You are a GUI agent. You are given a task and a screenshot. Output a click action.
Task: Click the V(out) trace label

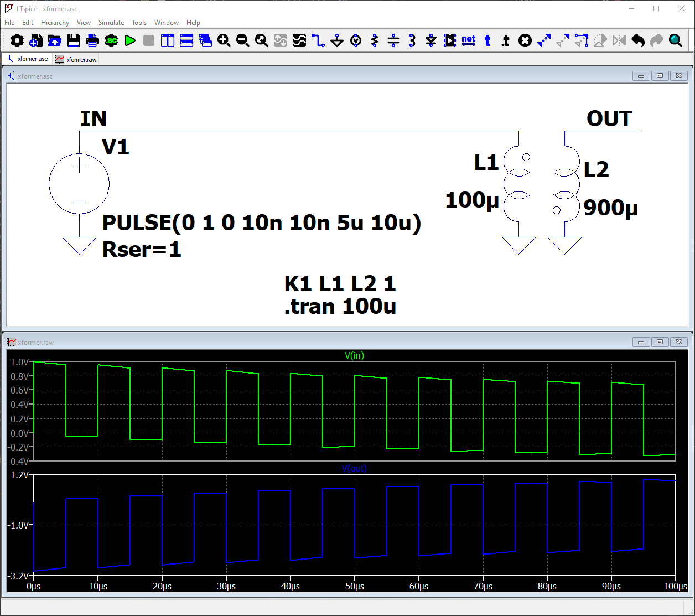[x=354, y=469]
